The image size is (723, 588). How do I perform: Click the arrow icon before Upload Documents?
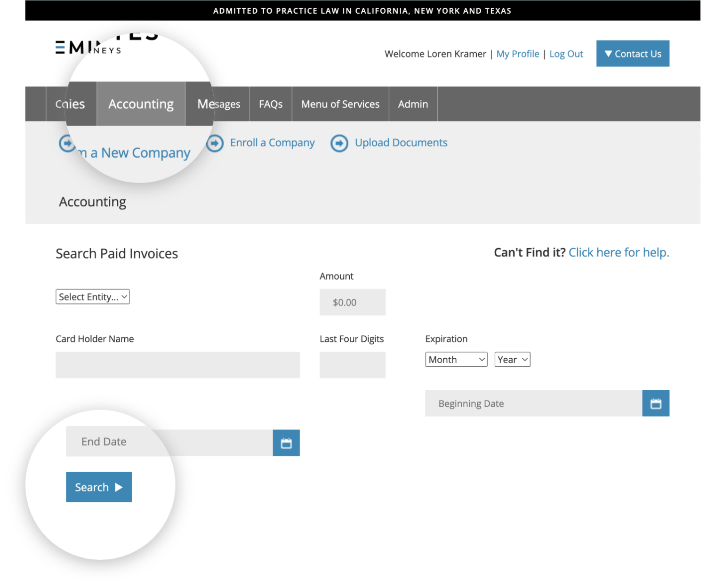tap(339, 143)
